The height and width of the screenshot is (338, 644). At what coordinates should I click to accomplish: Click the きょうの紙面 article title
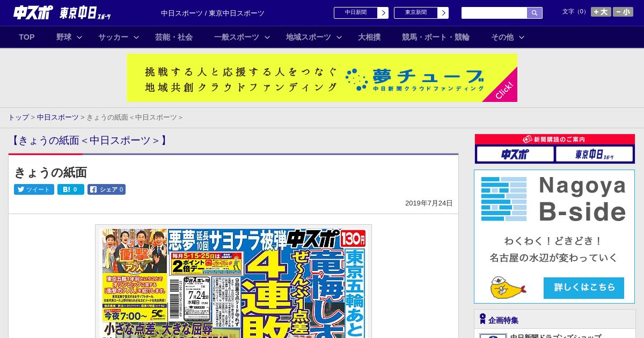[50, 172]
